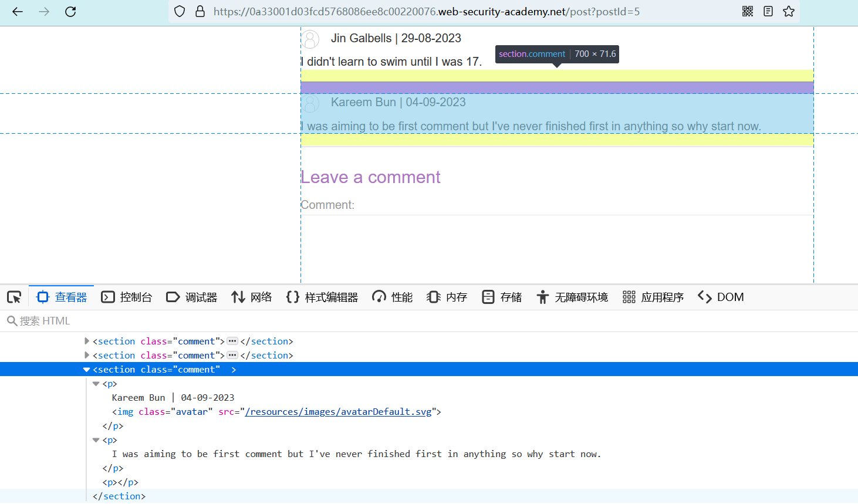Show children via second section's ellipsis badge

232,355
